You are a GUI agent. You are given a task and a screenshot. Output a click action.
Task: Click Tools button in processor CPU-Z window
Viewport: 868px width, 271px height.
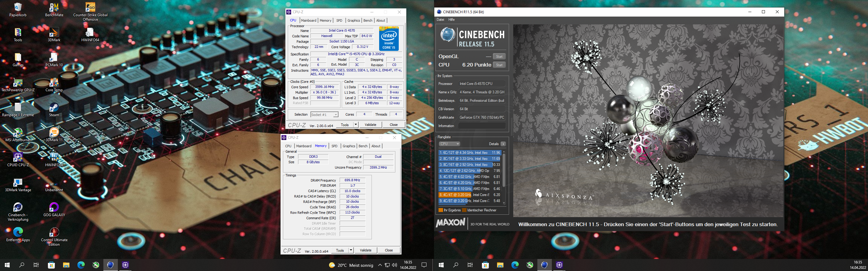[344, 125]
